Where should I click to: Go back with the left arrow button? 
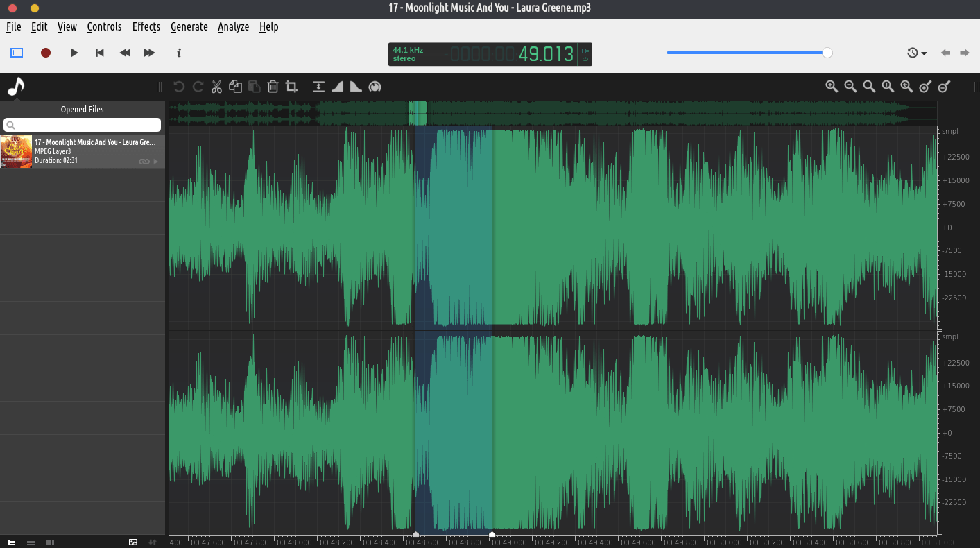tap(945, 53)
